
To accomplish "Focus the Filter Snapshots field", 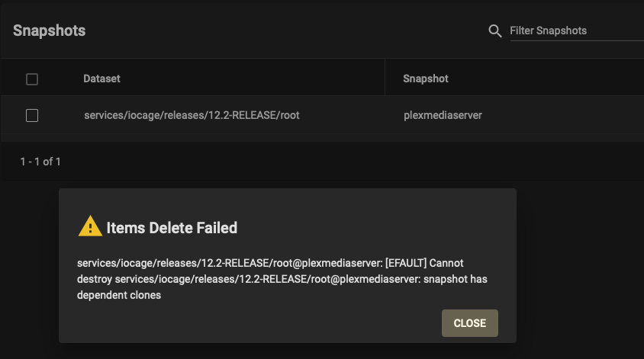I will tap(577, 30).
